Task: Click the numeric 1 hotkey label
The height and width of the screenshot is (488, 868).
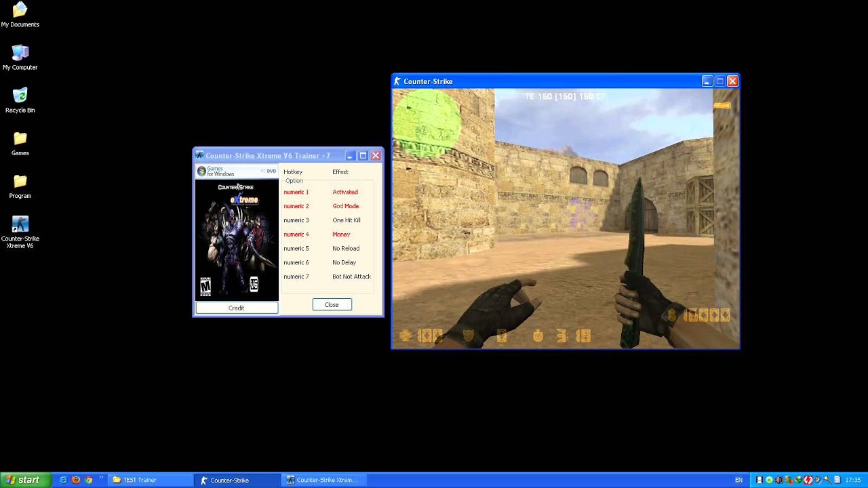Action: click(x=296, y=192)
